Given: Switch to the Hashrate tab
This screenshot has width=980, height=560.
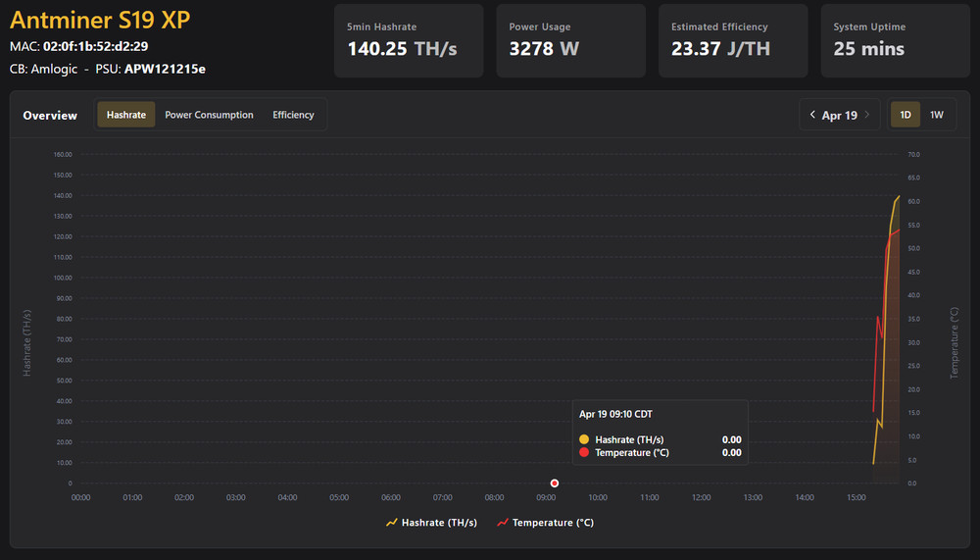Looking at the screenshot, I should pyautogui.click(x=126, y=115).
